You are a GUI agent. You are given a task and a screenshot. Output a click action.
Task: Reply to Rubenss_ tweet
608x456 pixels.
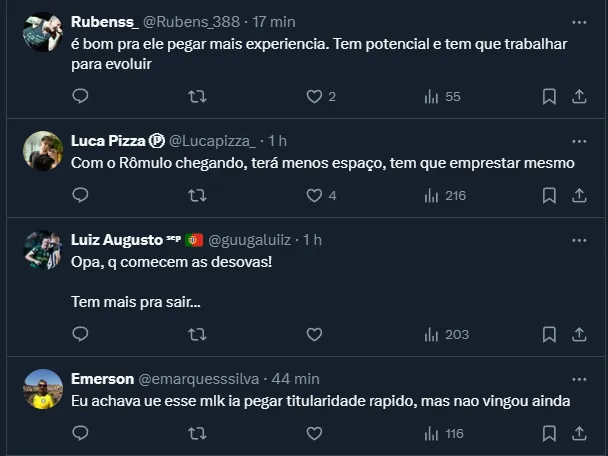point(81,96)
